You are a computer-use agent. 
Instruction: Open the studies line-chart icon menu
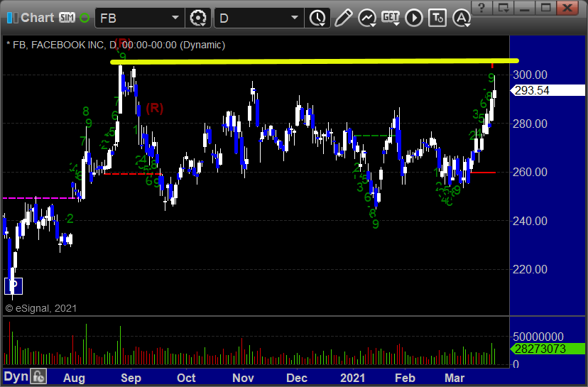tap(367, 18)
